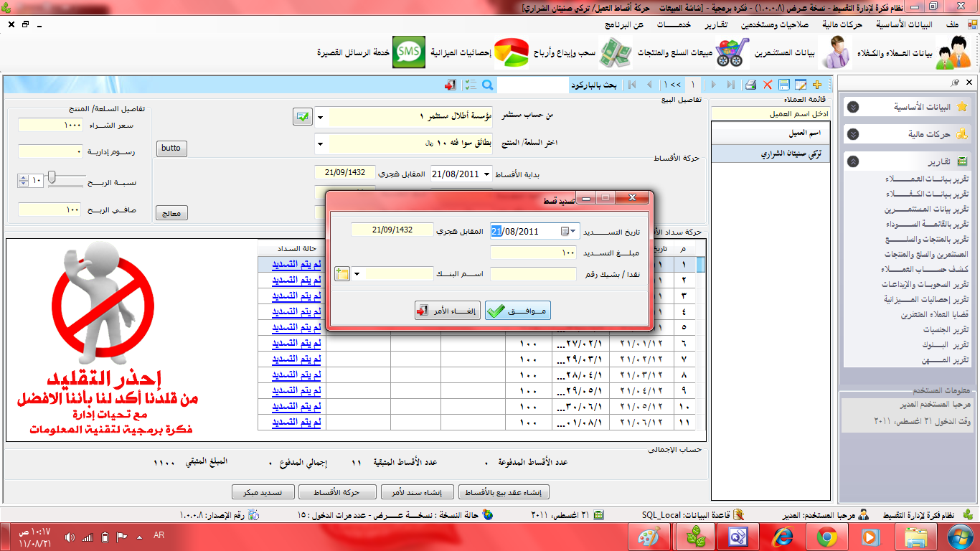Open goods and products sales (مبيعات السلع والمنتجات) icon
This screenshot has height=551, width=980.
732,52
